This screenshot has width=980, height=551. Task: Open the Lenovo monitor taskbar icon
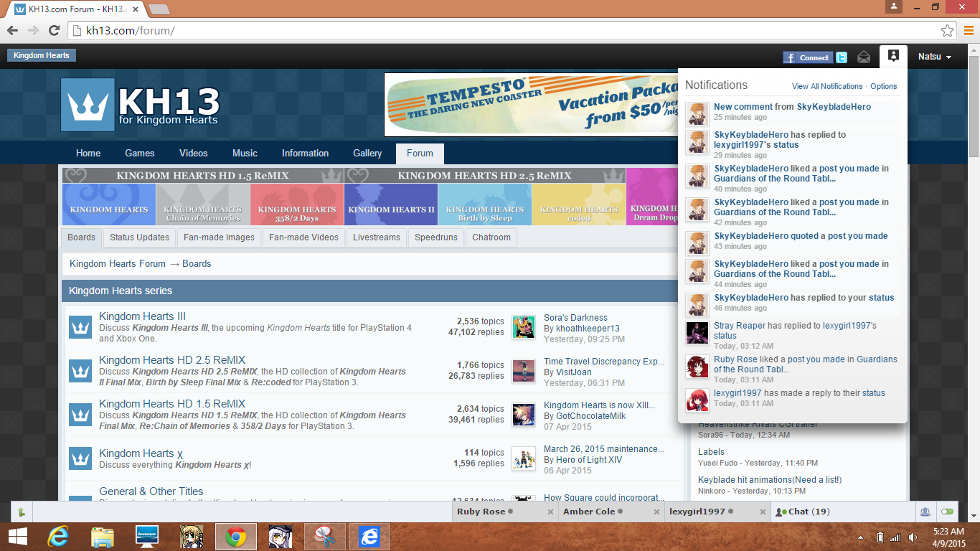coord(147,537)
